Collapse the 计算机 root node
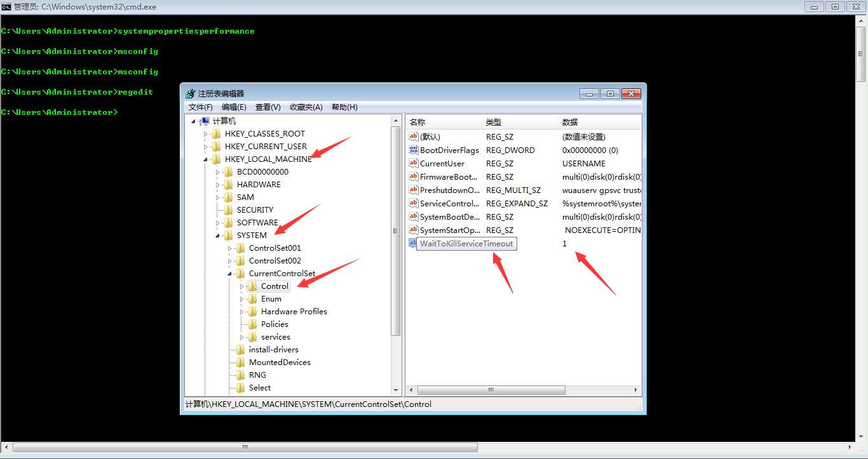This screenshot has width=868, height=459. click(x=193, y=121)
